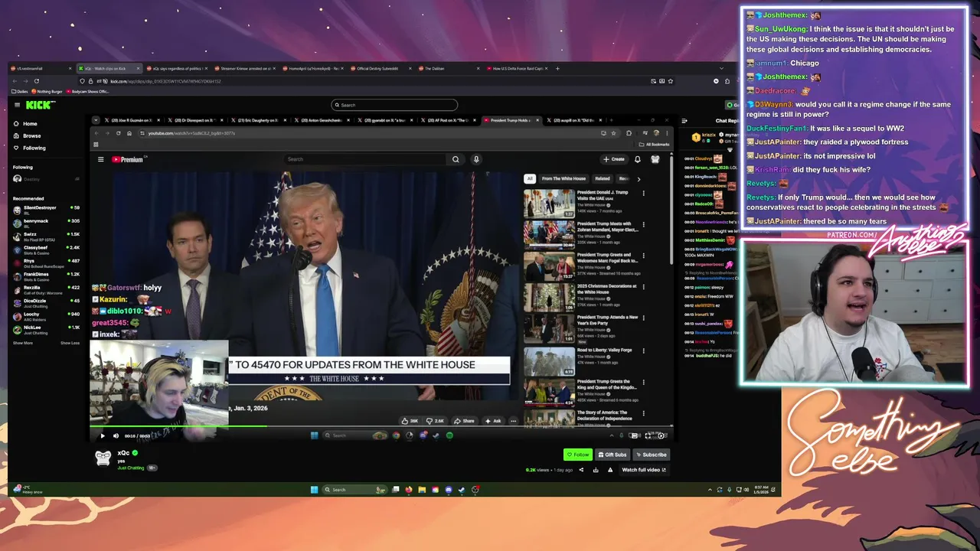Open President Donald J. Trump Visits UAE thumbnail
This screenshot has width=980, height=551.
pos(548,203)
